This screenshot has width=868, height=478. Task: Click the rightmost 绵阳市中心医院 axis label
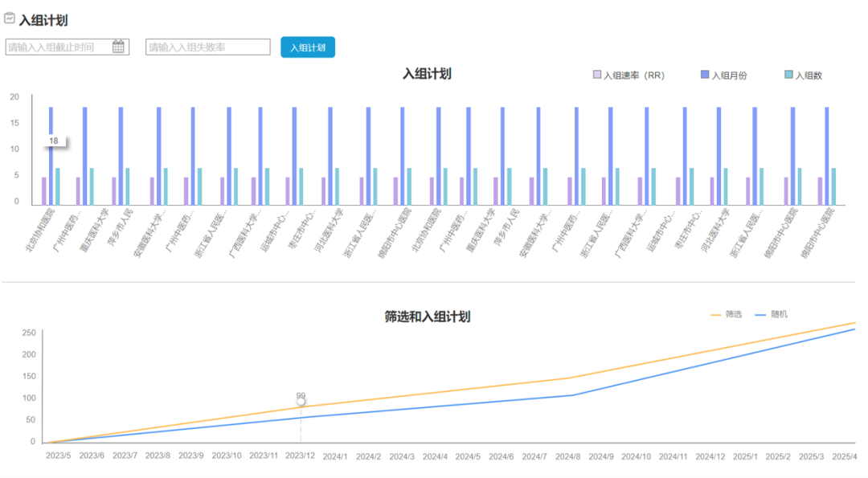coord(818,231)
